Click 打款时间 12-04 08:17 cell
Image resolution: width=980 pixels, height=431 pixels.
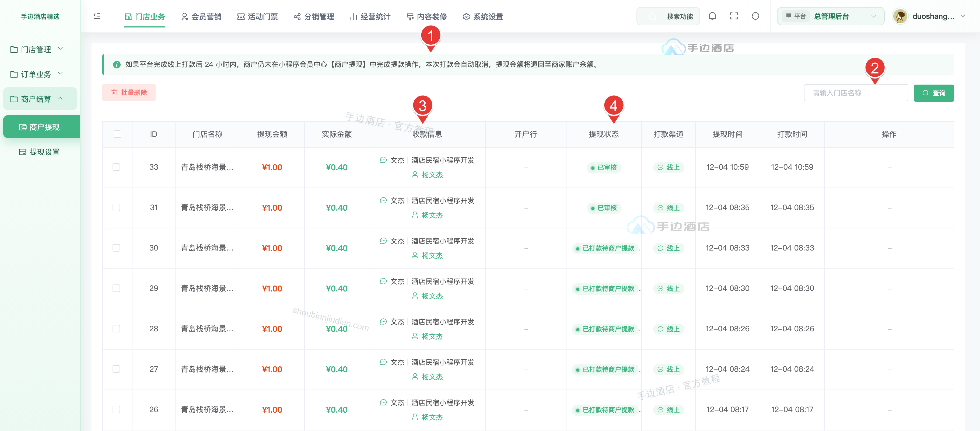click(792, 409)
